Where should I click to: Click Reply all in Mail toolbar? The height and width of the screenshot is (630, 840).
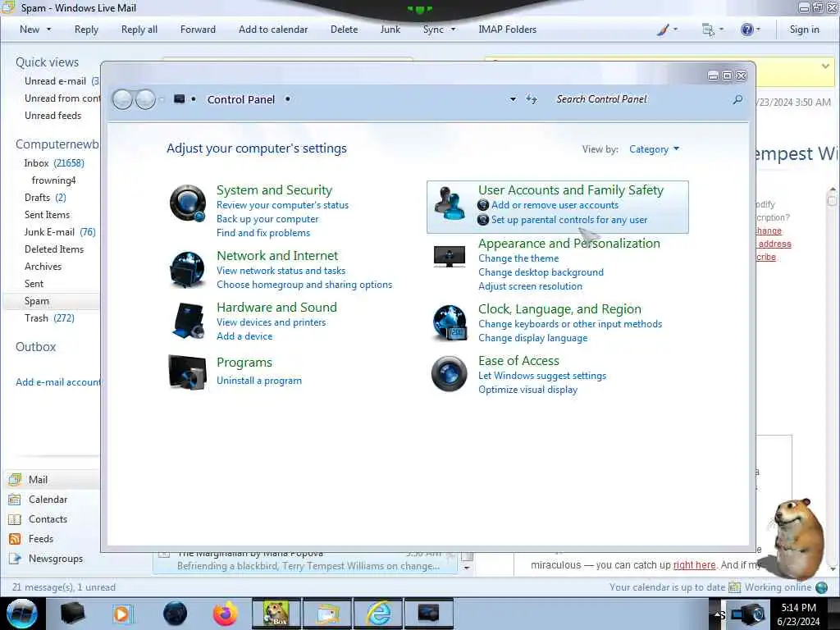(x=139, y=30)
